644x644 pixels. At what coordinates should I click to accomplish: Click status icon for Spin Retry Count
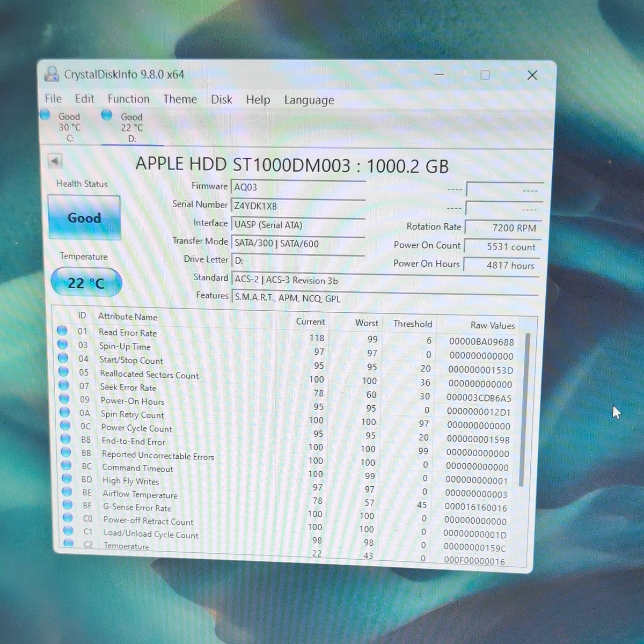pos(65,412)
